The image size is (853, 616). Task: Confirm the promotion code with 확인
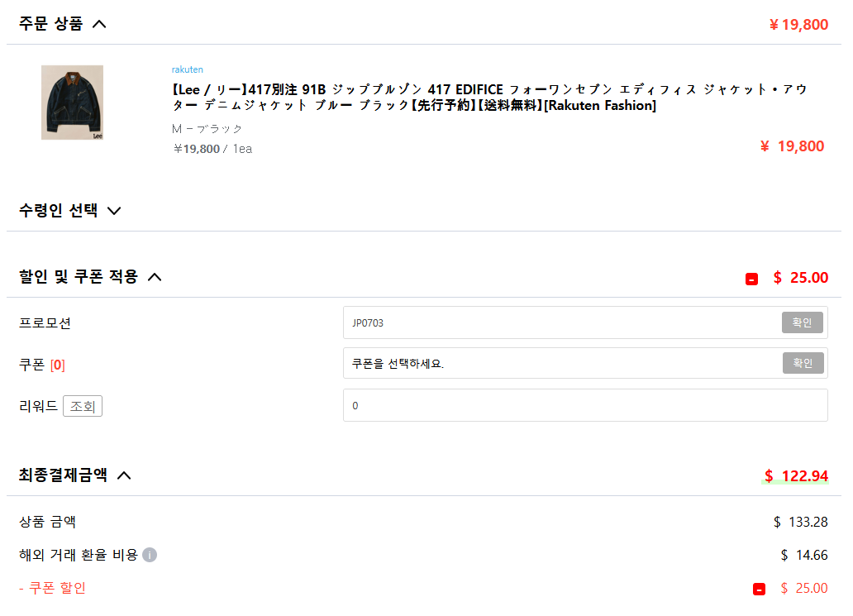click(x=802, y=322)
